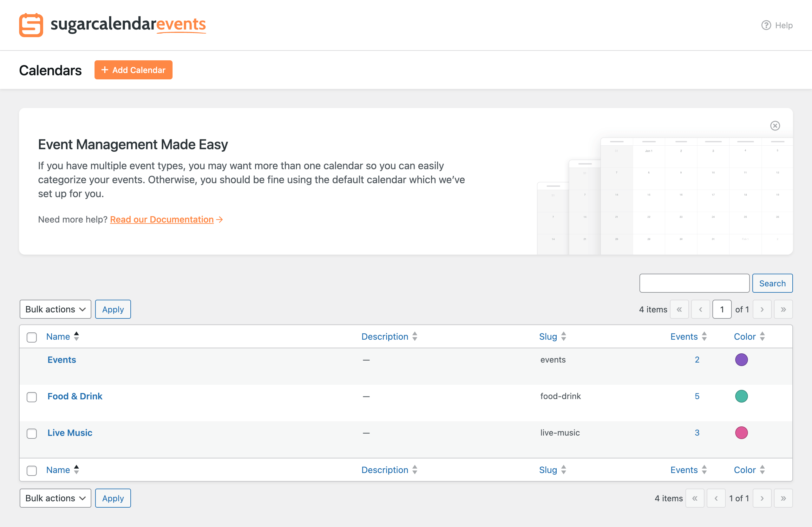
Task: Open the Help question mark icon
Action: (x=766, y=25)
